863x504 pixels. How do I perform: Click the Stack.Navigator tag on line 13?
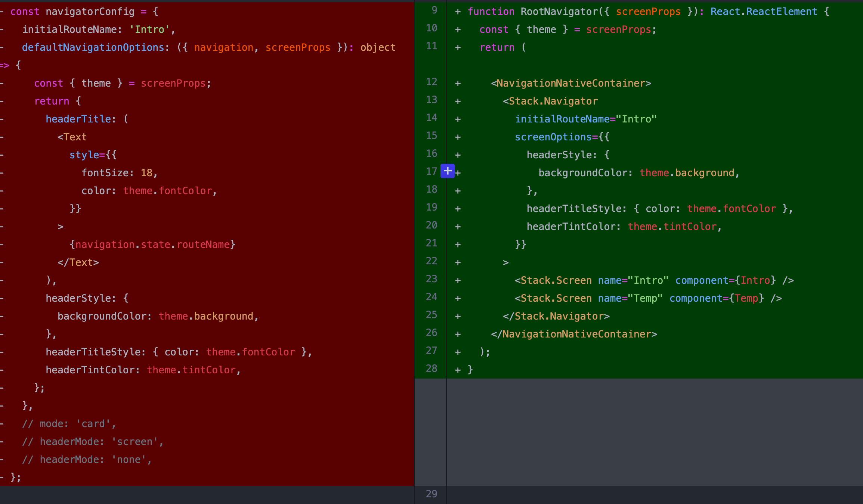[550, 101]
